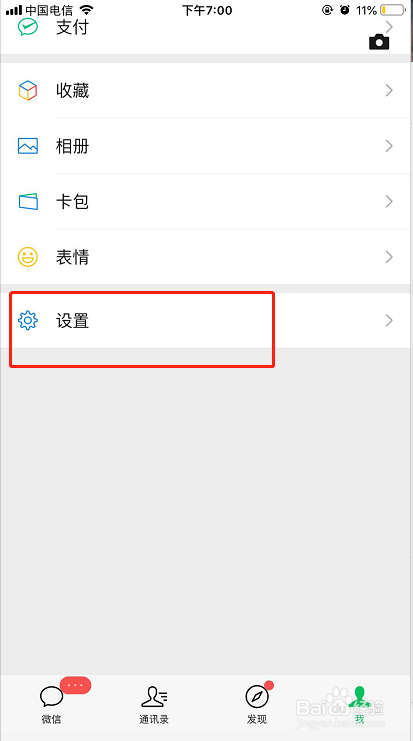
Task: Expand the 设置 row chevron
Action: 389,320
